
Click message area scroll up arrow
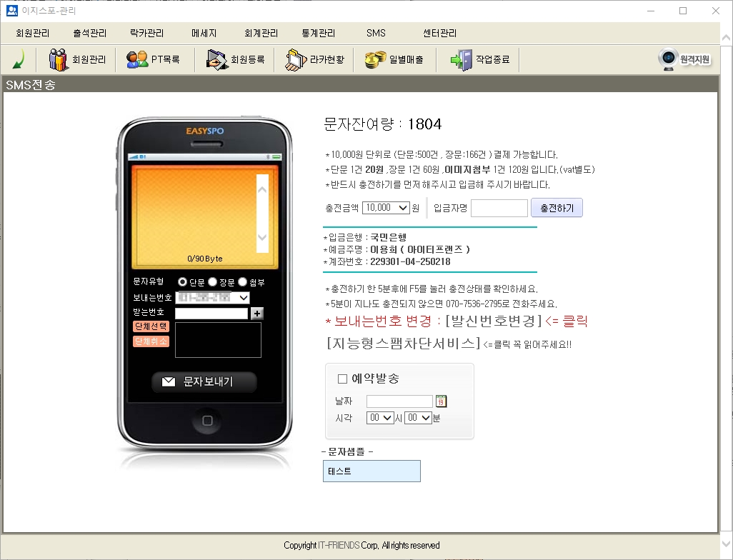coord(262,189)
